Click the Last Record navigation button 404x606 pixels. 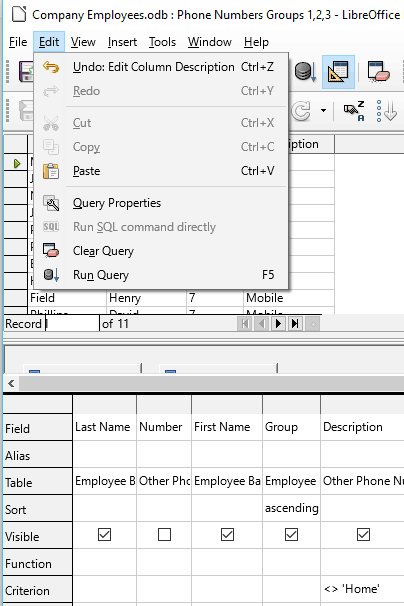click(x=295, y=323)
